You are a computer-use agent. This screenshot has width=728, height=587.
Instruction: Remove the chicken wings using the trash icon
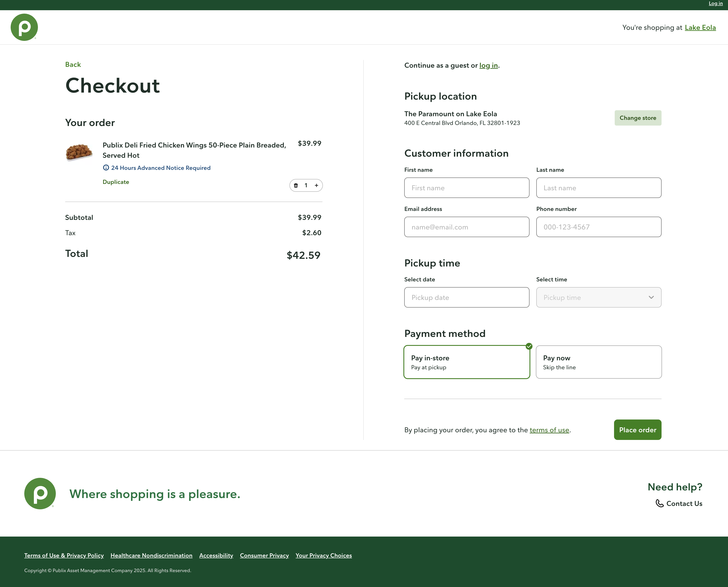coord(296,185)
